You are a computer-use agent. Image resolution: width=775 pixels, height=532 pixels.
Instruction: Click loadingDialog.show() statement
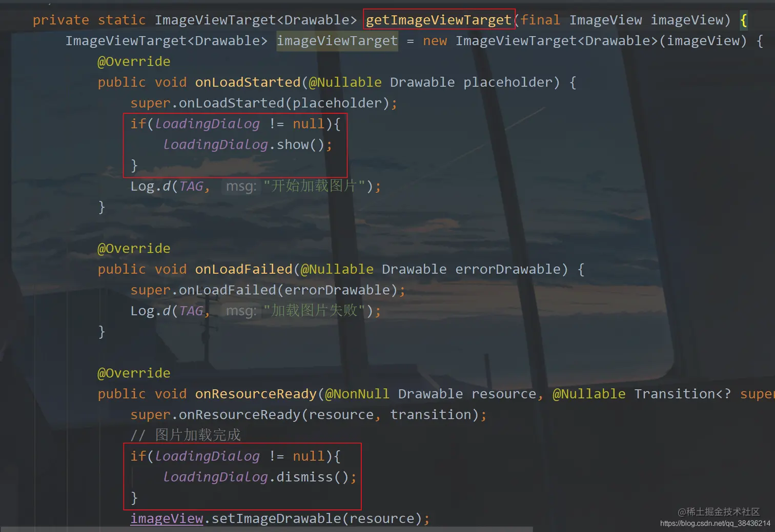[248, 145]
